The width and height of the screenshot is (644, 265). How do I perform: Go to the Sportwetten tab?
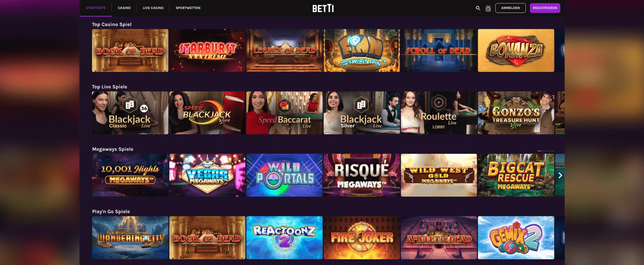click(188, 8)
